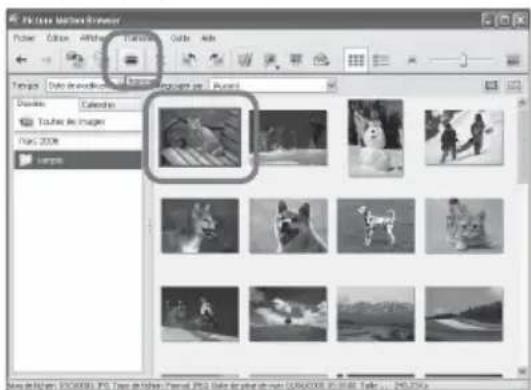Switch to details list view

pyautogui.click(x=381, y=61)
